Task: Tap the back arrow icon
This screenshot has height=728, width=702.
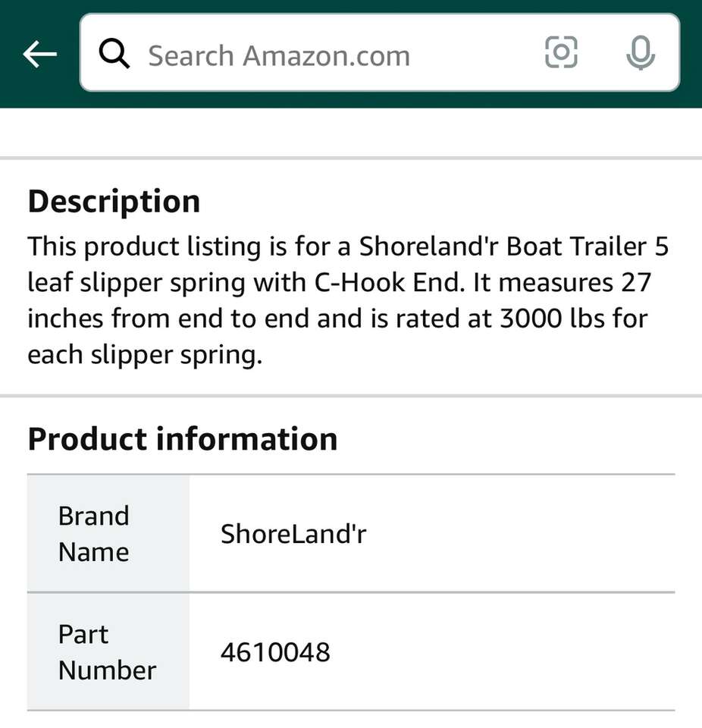Action: click(39, 54)
